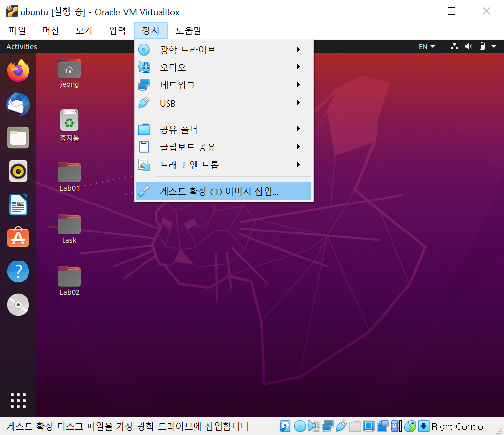Screen dimensions: 504x435
Task: Click the blue folder icon beside 공유 폴더
Action: (x=143, y=129)
